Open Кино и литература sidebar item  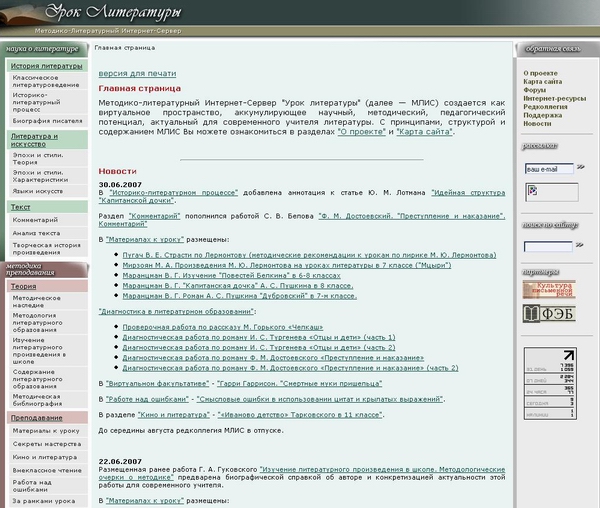pos(44,457)
